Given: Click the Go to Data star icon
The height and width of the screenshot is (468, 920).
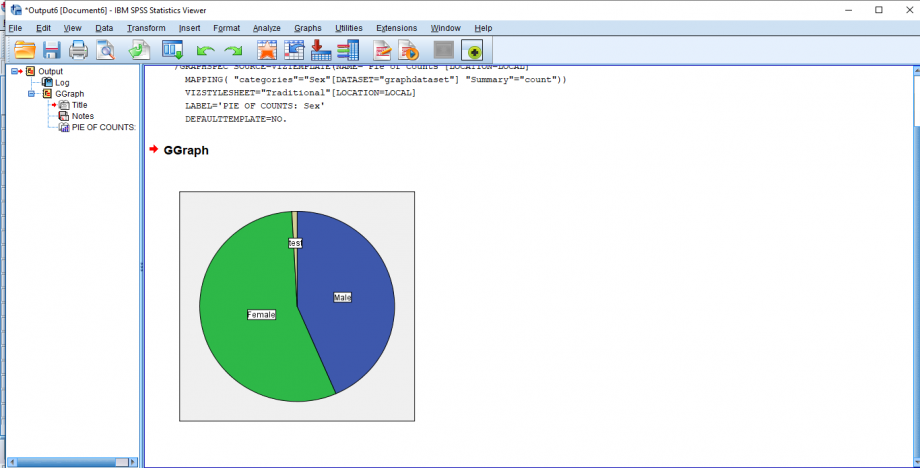Looking at the screenshot, I should click(267, 49).
